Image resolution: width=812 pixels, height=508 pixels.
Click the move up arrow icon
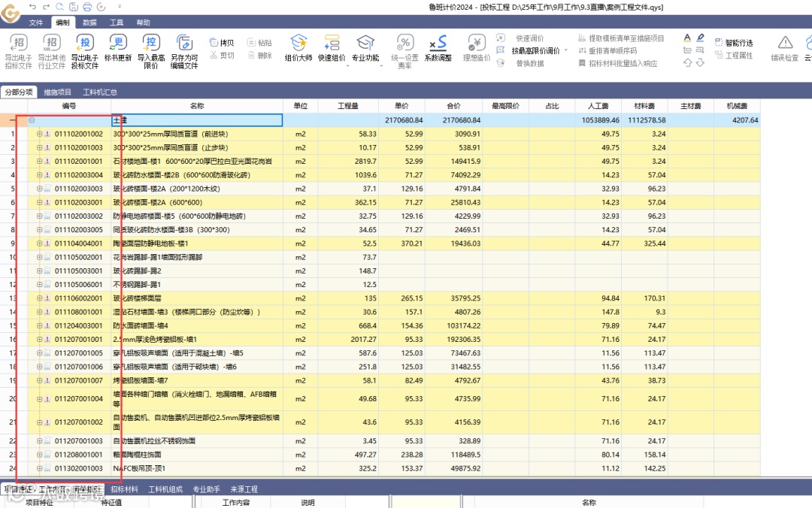coord(687,62)
